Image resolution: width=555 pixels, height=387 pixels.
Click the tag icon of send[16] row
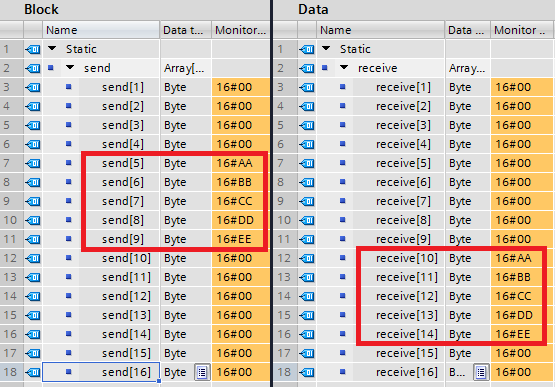[33, 372]
